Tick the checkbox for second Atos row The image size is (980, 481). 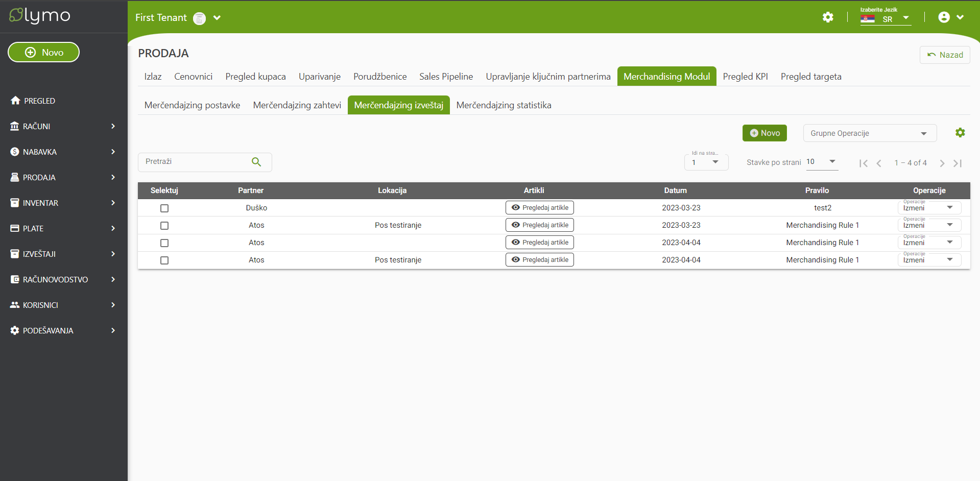pyautogui.click(x=164, y=243)
